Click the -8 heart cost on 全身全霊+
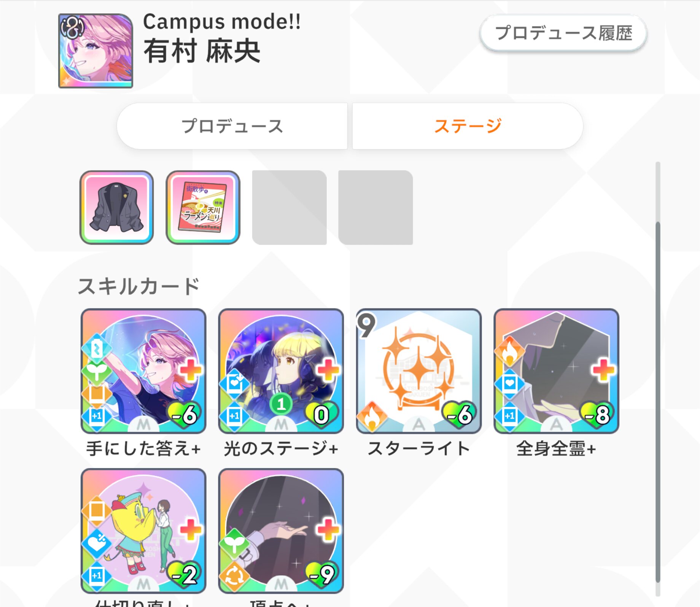The image size is (700, 607). (x=598, y=414)
